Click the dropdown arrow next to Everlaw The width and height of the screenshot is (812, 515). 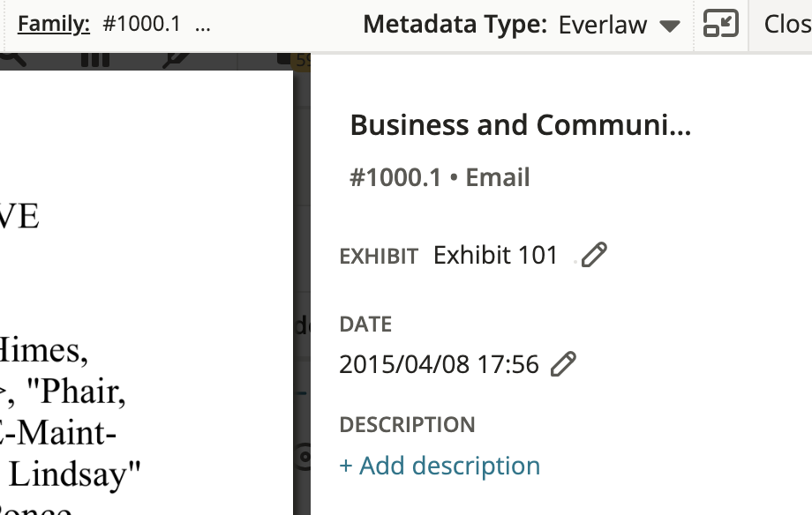pyautogui.click(x=670, y=26)
